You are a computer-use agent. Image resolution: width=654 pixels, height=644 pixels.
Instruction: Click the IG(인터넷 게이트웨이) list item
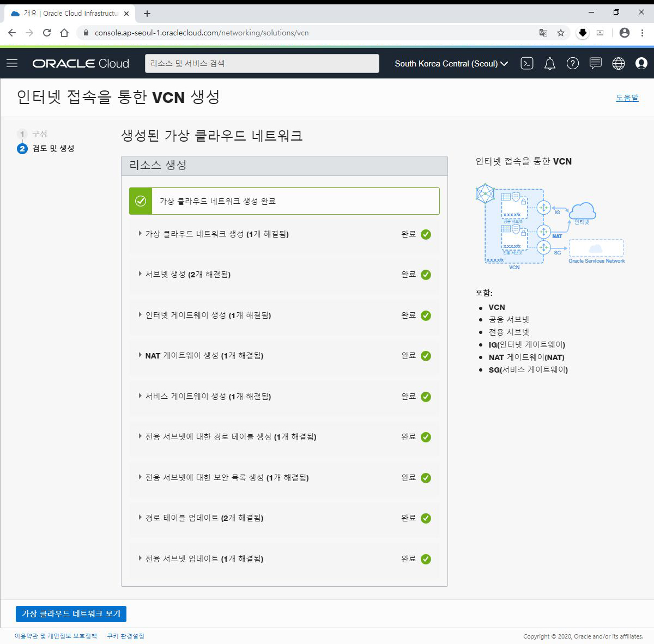coord(527,344)
